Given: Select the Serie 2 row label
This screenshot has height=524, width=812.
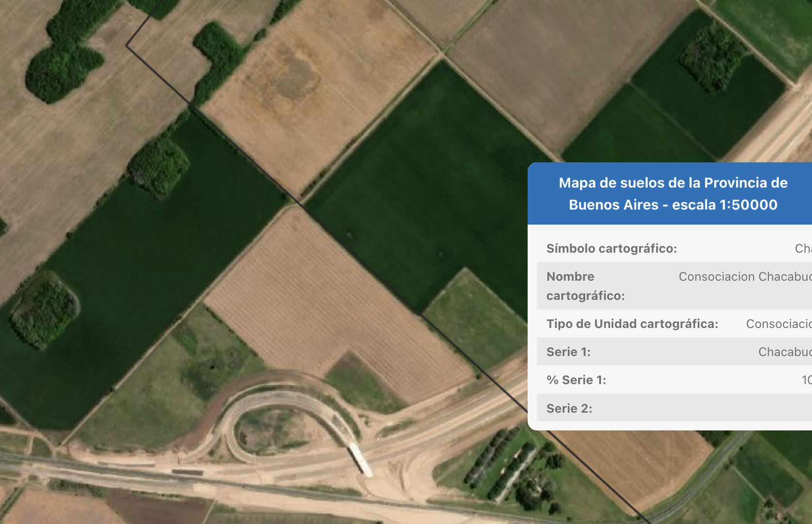Looking at the screenshot, I should pyautogui.click(x=569, y=409).
